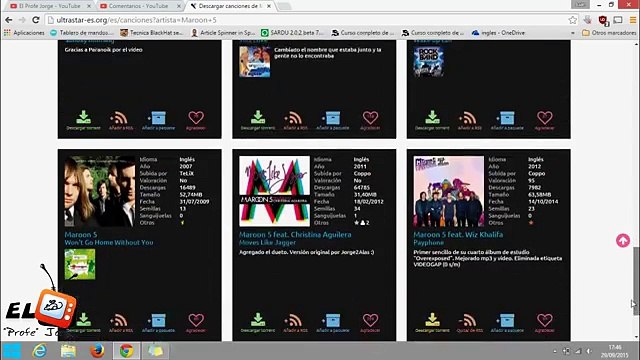Open the Windows Start button
The width and height of the screenshot is (640, 360).
[11, 351]
